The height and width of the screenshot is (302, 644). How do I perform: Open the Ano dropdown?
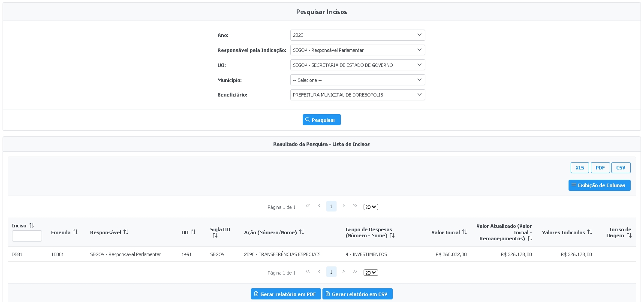[357, 35]
